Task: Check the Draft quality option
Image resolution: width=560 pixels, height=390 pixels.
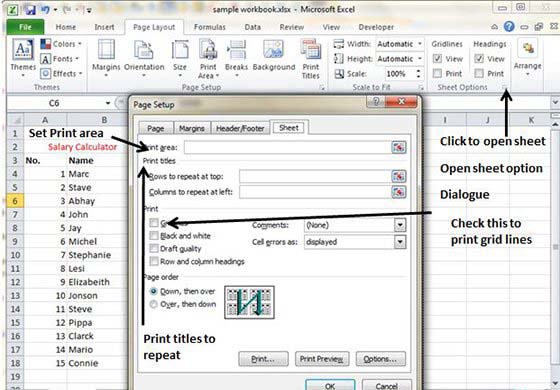Action: click(x=154, y=249)
